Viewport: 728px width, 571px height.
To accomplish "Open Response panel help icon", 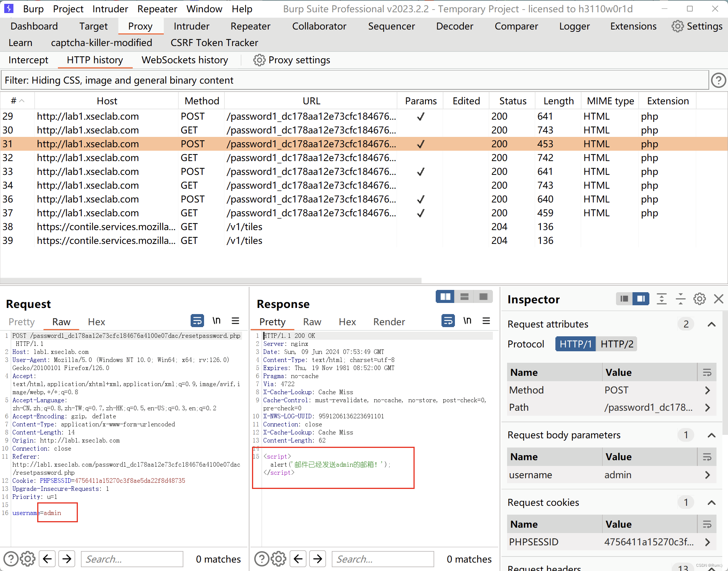I will point(262,559).
